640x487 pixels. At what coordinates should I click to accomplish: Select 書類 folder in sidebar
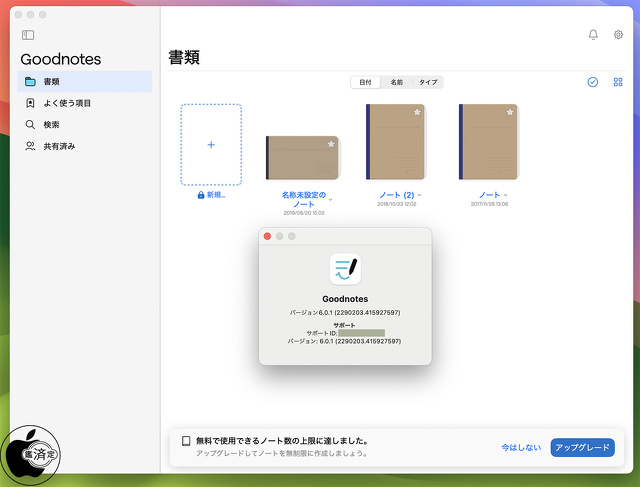(85, 82)
